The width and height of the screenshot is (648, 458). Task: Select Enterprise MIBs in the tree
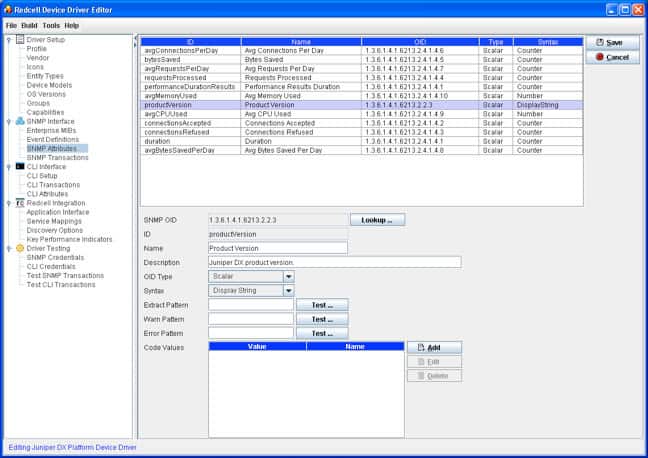[51, 131]
